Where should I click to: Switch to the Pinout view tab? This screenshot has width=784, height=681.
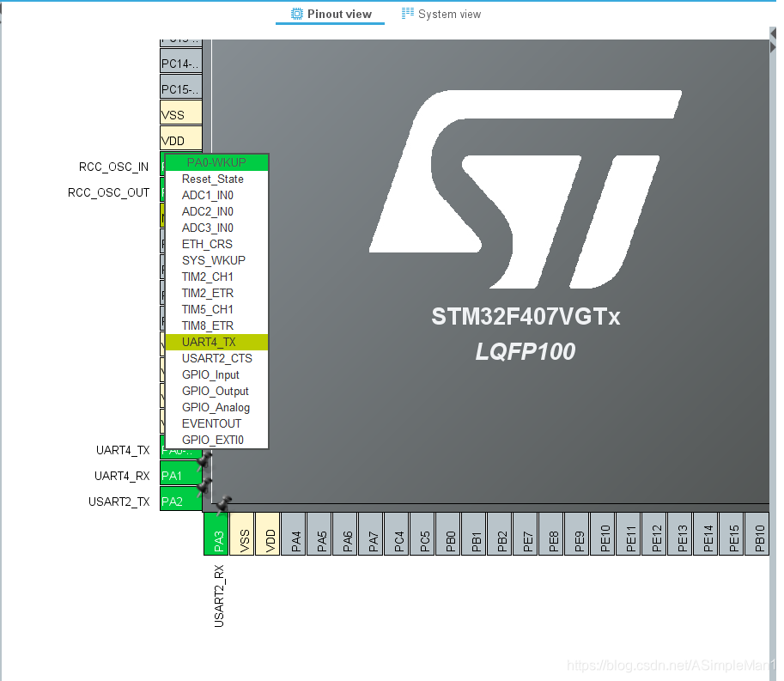pos(331,14)
